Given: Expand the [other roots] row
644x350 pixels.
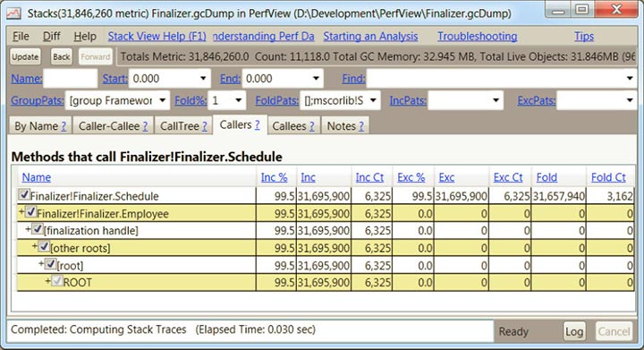Looking at the screenshot, I should tap(35, 246).
